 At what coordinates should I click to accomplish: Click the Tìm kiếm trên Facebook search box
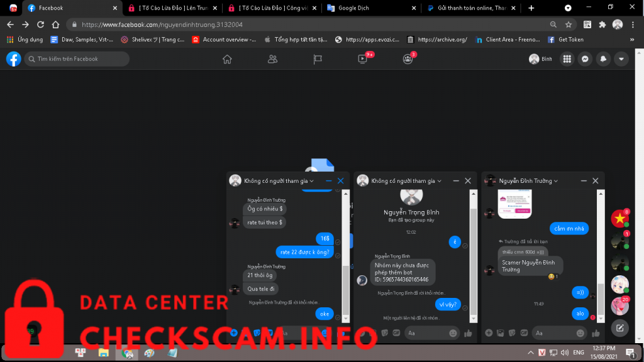(x=77, y=59)
